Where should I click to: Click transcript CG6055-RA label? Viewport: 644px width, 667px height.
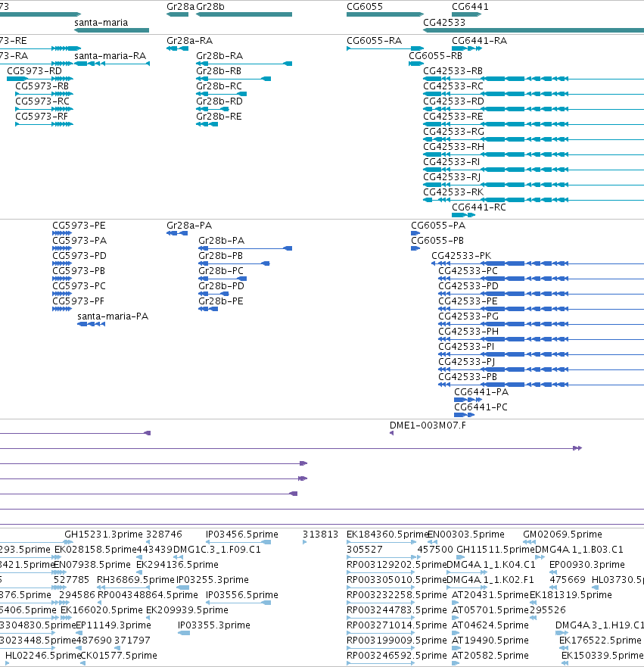coord(374,41)
